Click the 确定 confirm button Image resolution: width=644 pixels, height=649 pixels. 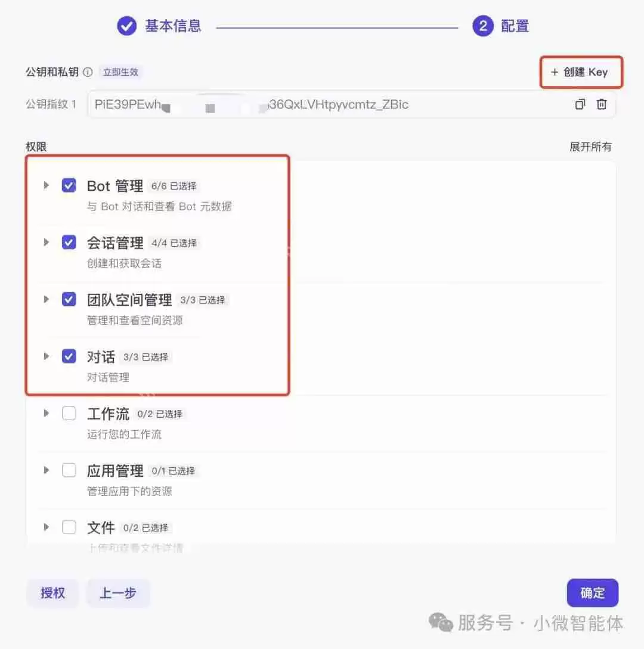point(592,593)
